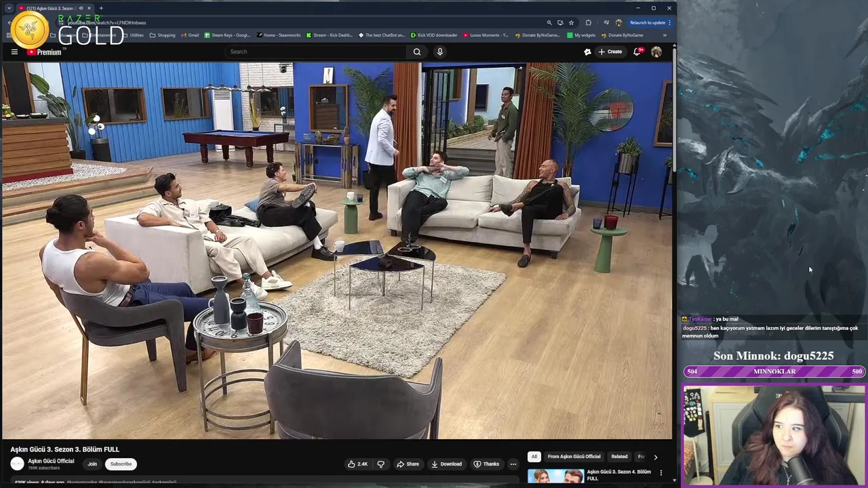This screenshot has width=868, height=488.
Task: Open the YouTube account avatar menu
Action: pos(656,52)
